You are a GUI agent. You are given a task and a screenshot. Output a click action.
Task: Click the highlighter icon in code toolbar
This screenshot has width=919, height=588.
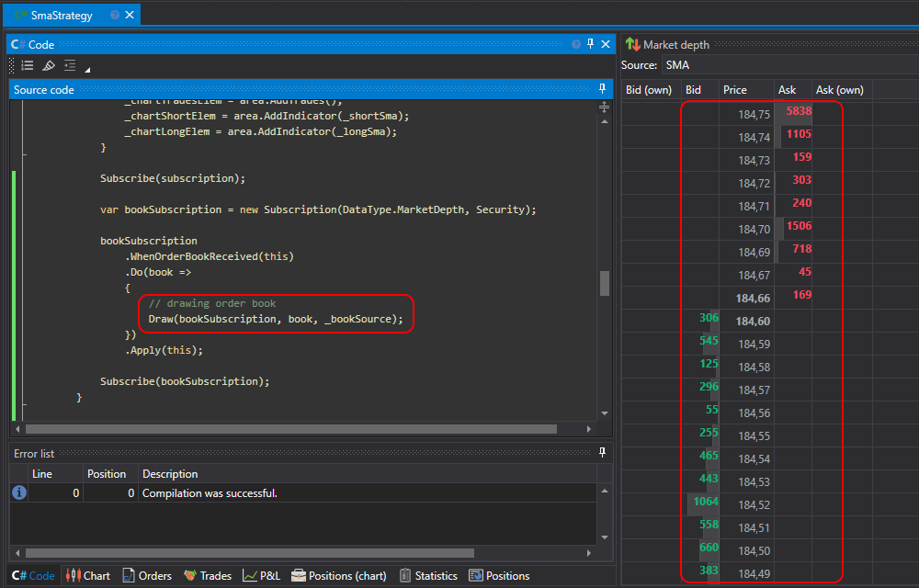point(49,65)
